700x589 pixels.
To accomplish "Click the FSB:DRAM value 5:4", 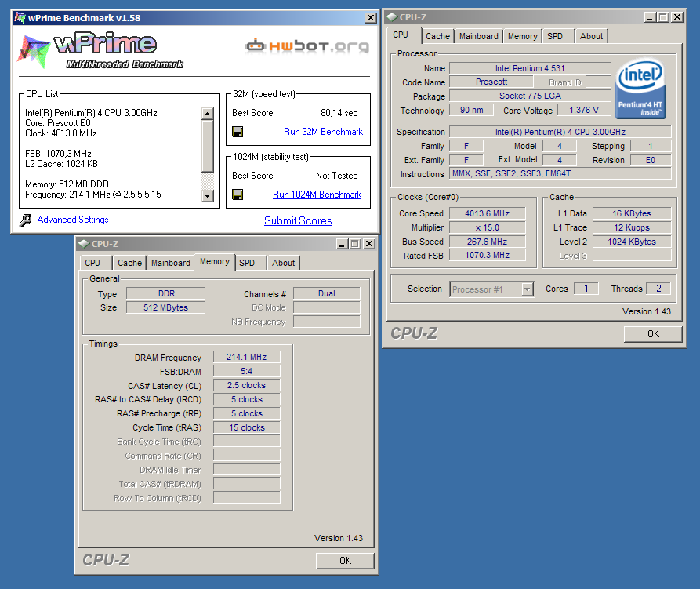I will click(x=246, y=371).
